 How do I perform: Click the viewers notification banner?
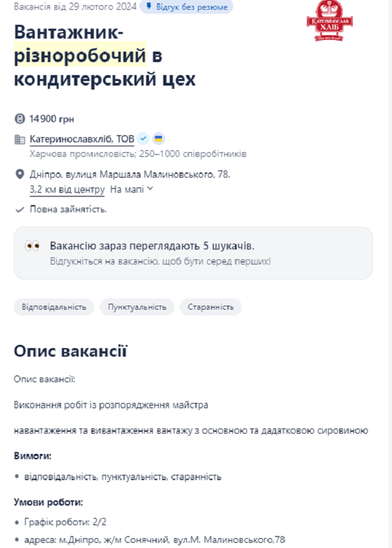coord(193,253)
